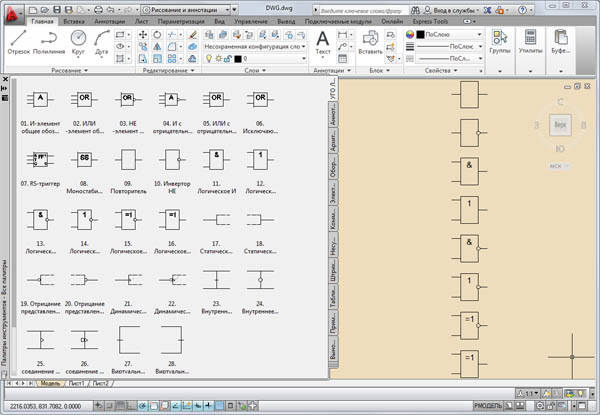Switch to the Лист1 layout tab
The width and height of the screenshot is (600, 415).
[x=75, y=383]
